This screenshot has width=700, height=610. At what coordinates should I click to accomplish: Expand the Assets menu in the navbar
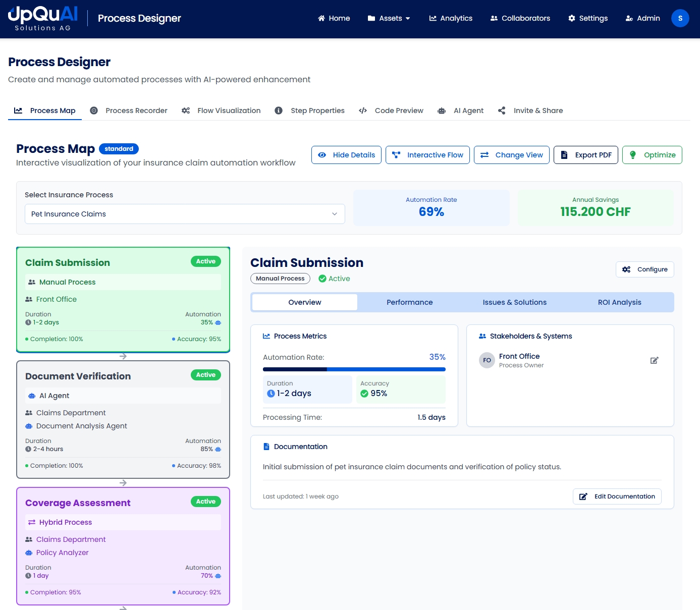pyautogui.click(x=389, y=18)
